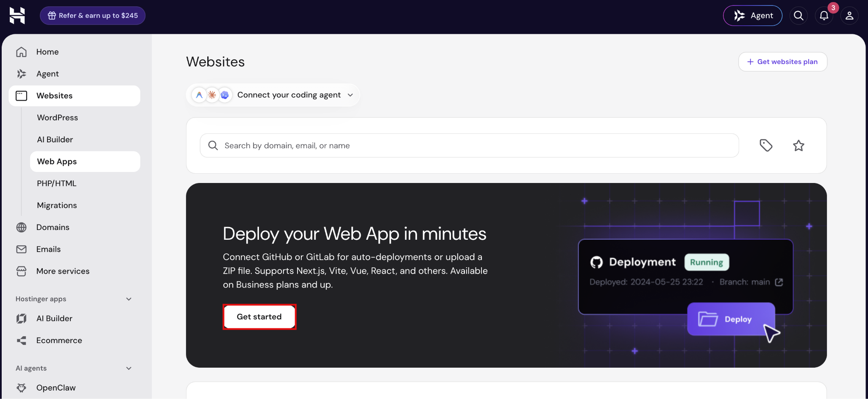Viewport: 868px width, 399px height.
Task: Collapse the AI agents section
Action: tap(129, 369)
